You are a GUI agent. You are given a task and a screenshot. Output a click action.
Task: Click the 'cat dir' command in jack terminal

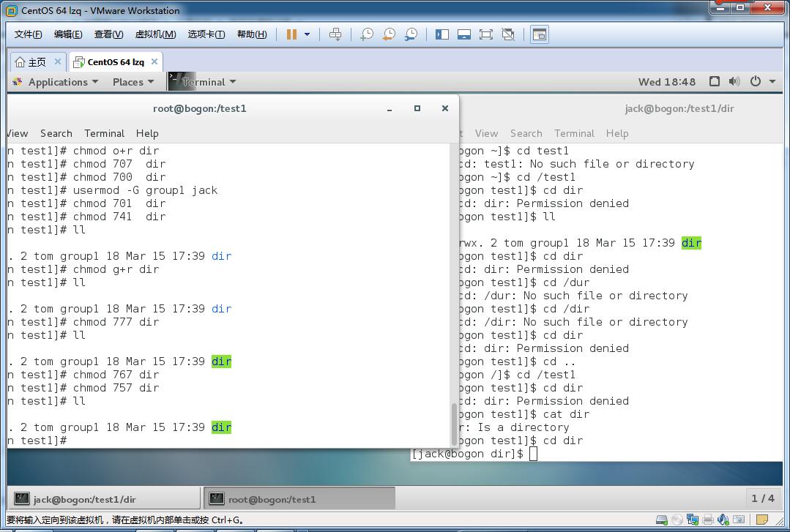566,414
